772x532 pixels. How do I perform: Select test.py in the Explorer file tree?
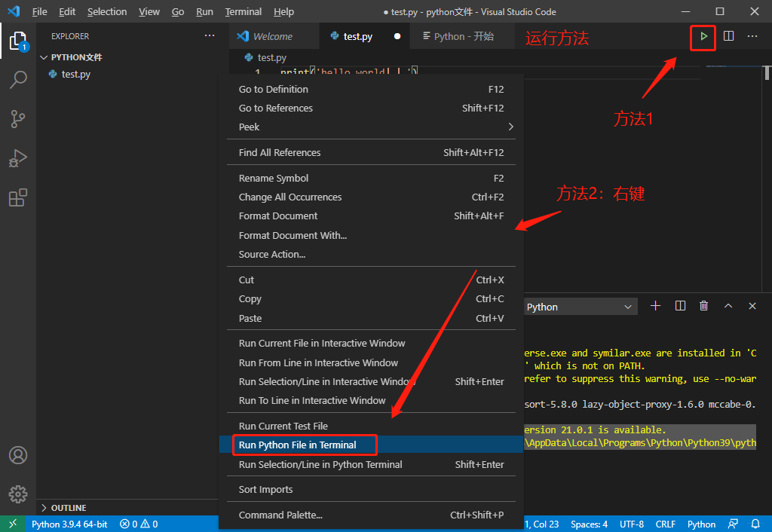72,74
